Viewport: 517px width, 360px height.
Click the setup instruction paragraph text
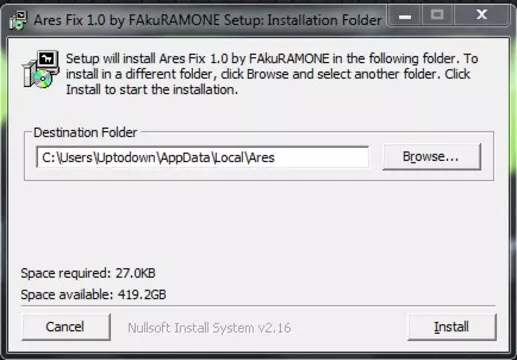coord(272,74)
